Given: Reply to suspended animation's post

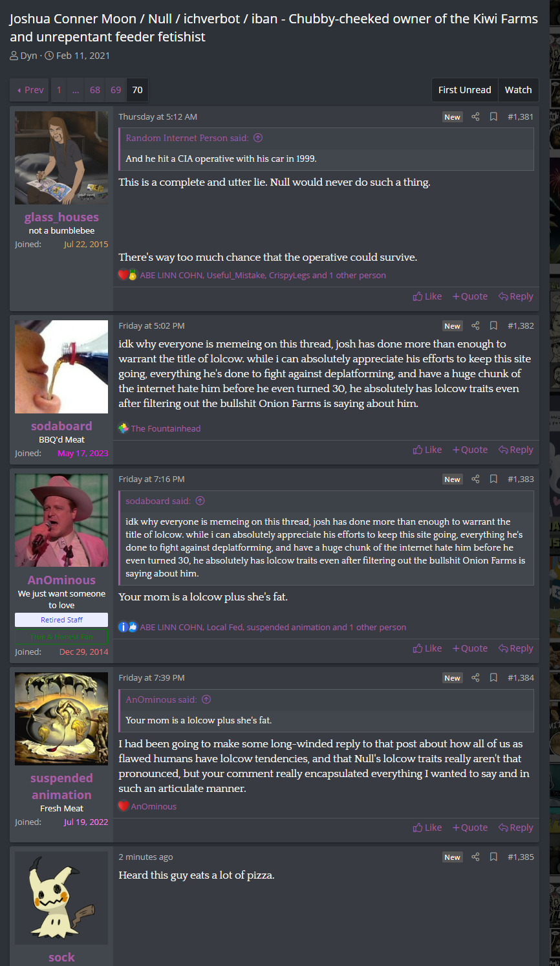Looking at the screenshot, I should [x=516, y=828].
